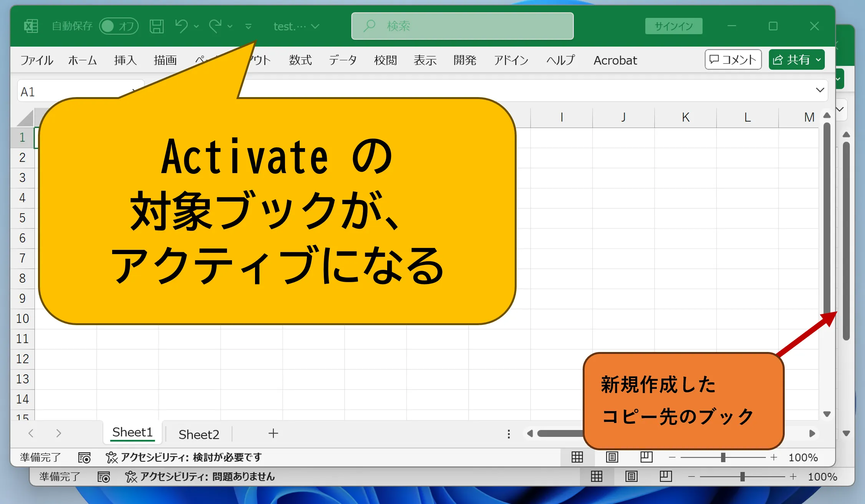Click the Redo arrow icon
This screenshot has height=504, width=865.
point(215,26)
